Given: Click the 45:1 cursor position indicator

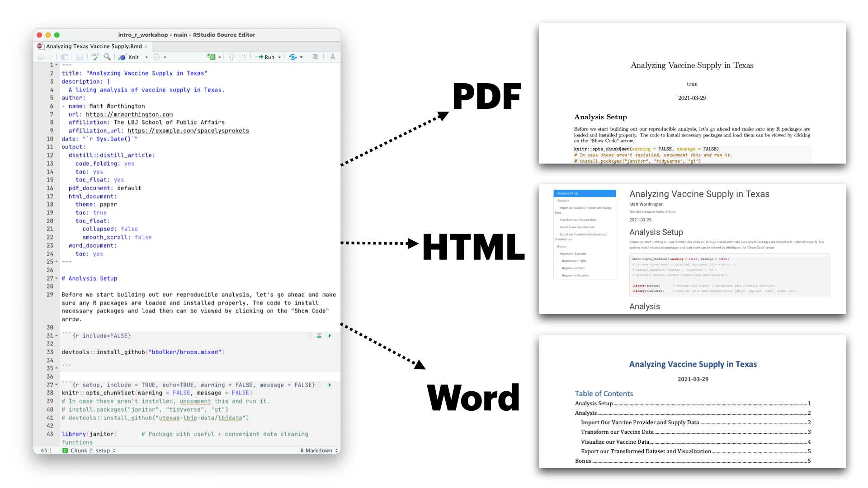Looking at the screenshot, I should click(x=47, y=450).
